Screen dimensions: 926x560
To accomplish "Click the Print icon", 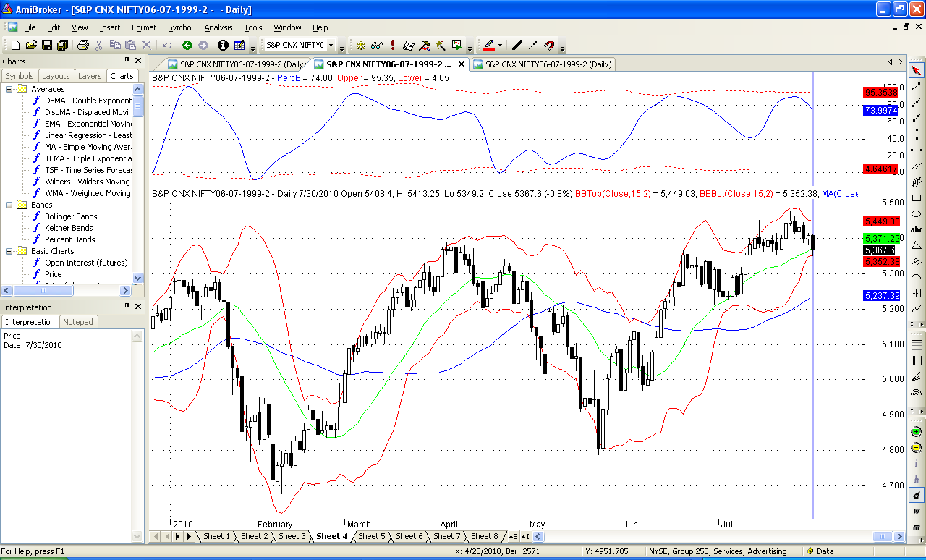I will [x=82, y=45].
